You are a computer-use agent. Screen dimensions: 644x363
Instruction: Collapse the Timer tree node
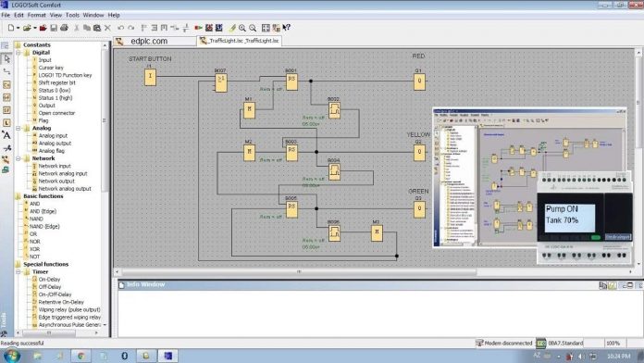point(19,271)
